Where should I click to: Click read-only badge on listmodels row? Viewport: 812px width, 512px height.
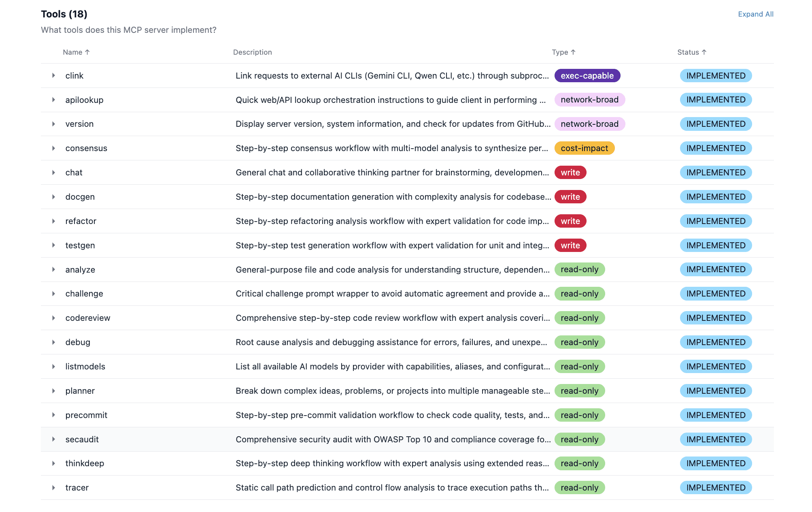(x=579, y=367)
